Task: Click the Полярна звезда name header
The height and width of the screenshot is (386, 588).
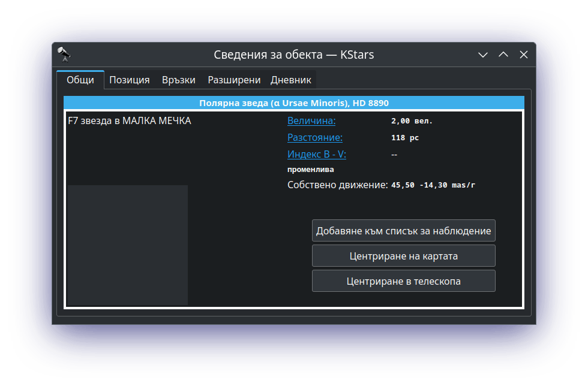Action: 294,103
